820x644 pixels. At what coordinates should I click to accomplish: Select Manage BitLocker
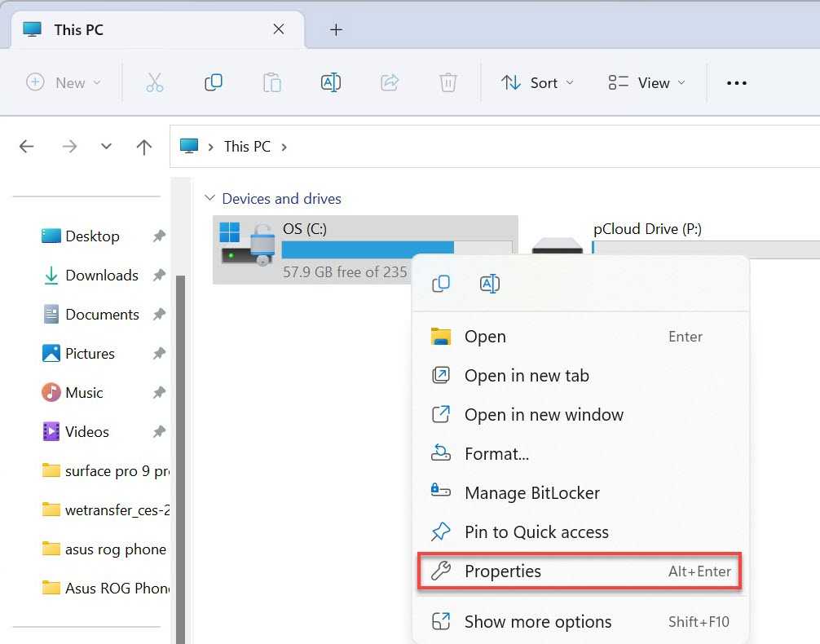[580, 493]
